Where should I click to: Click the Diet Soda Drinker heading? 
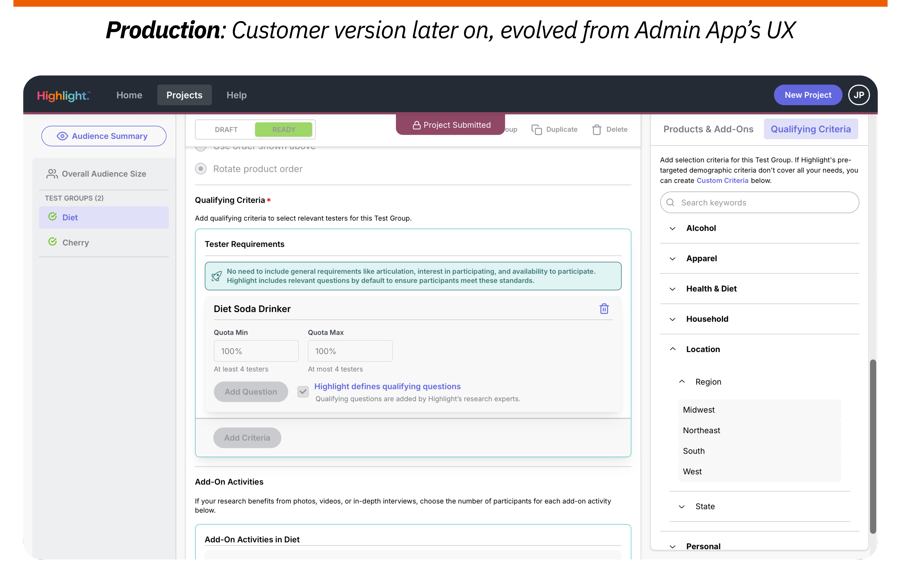252,309
